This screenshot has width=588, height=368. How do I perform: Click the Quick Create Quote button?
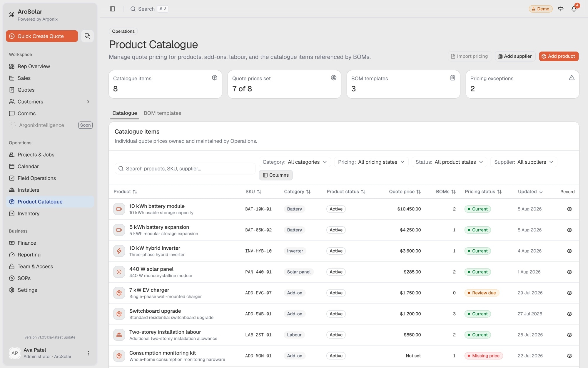point(42,36)
